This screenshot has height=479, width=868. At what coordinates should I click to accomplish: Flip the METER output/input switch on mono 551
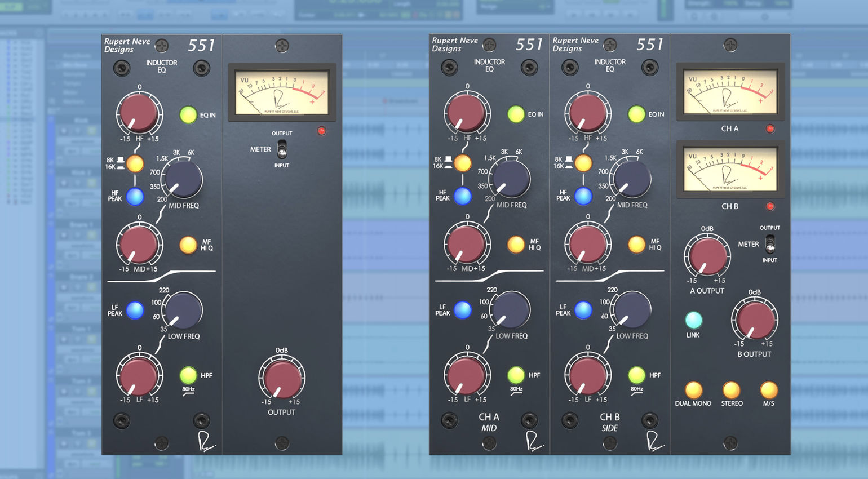(x=282, y=150)
